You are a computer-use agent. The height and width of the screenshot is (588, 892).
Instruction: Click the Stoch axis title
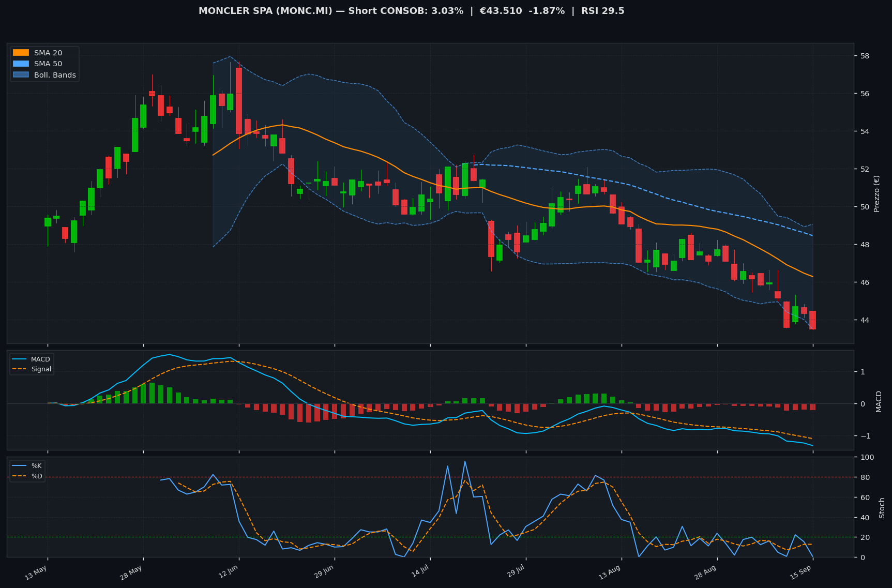click(x=882, y=508)
